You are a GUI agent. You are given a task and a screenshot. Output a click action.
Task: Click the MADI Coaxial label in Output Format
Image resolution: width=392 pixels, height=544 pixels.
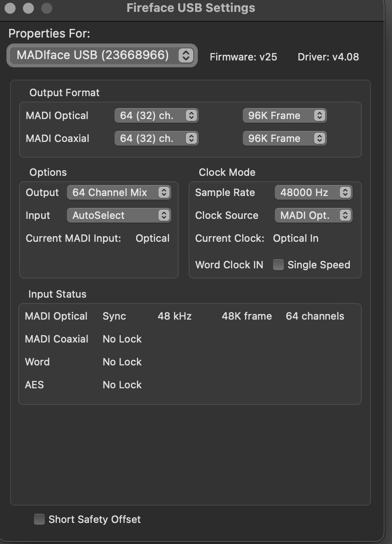click(x=58, y=138)
